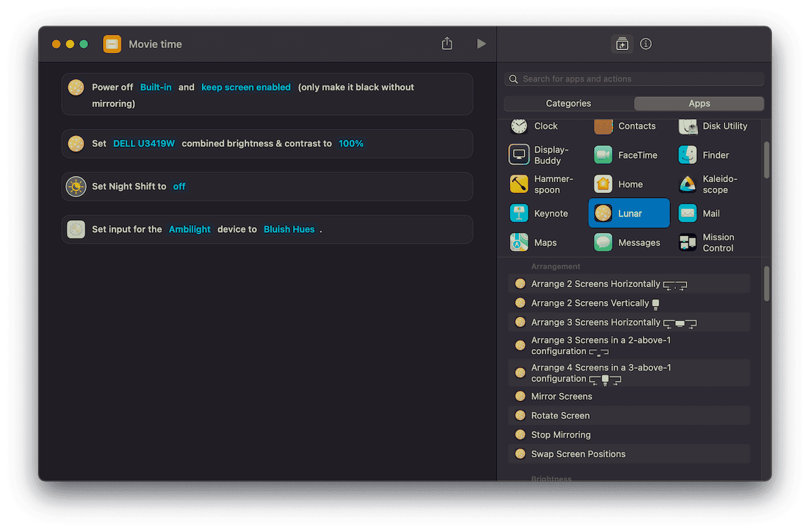Change the DELL U3419W display parameter
This screenshot has width=810, height=532.
[144, 144]
